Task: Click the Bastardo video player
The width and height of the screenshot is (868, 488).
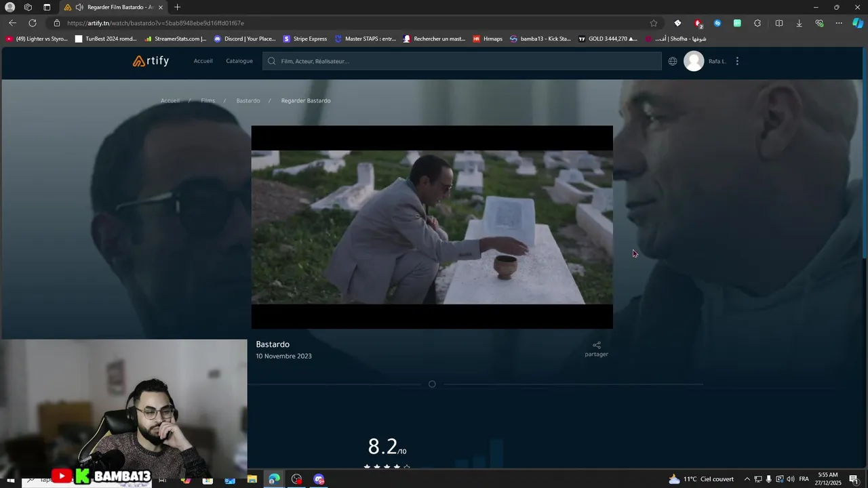Action: tap(432, 227)
